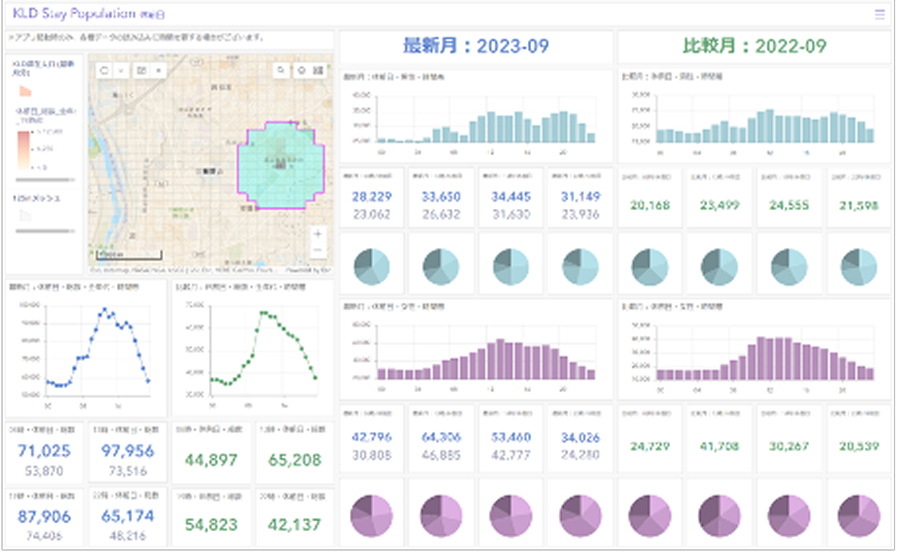
Task: Click the purple pie chart below 24,729
Action: 650,516
